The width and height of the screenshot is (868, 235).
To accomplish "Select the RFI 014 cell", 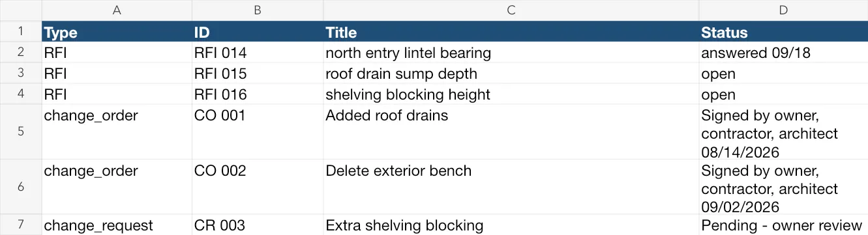I will tap(258, 53).
